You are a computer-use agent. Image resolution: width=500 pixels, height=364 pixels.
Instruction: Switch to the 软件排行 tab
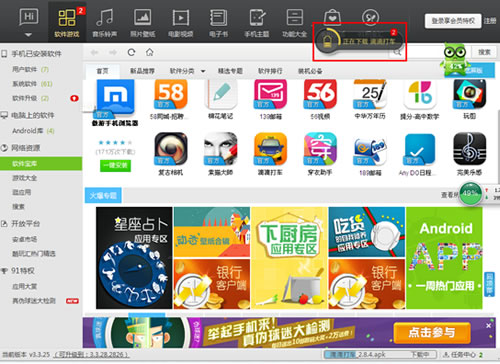270,71
